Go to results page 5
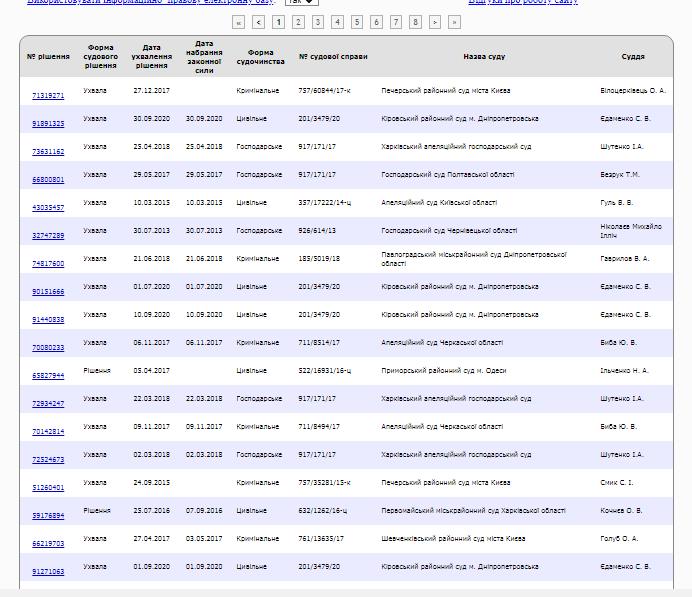The width and height of the screenshot is (692, 597). pos(356,21)
